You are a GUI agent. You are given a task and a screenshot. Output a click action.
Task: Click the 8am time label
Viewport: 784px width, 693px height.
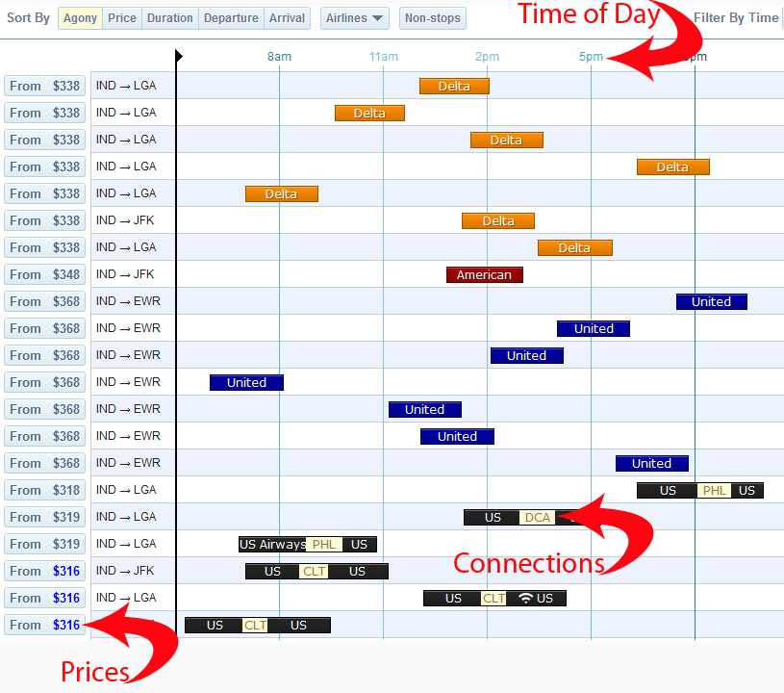click(x=279, y=57)
